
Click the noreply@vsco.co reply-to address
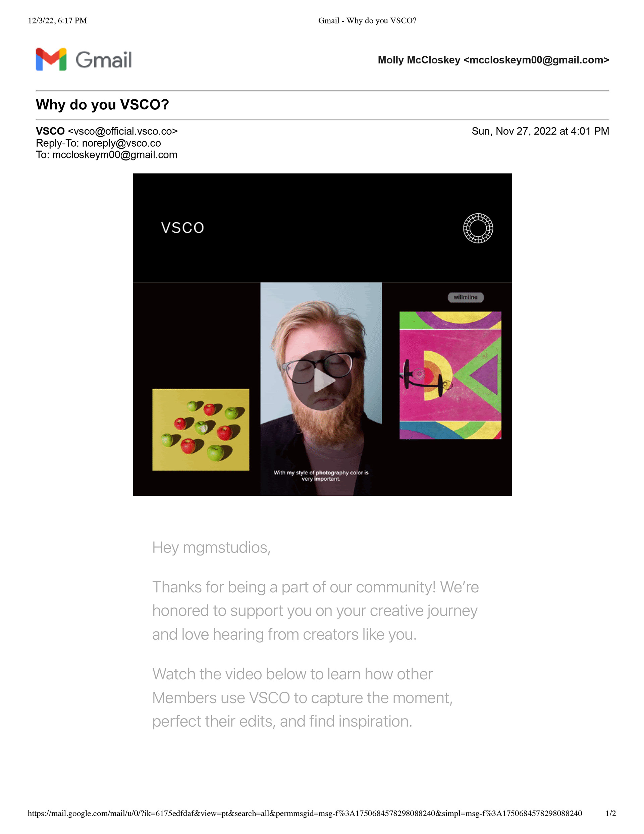point(121,143)
